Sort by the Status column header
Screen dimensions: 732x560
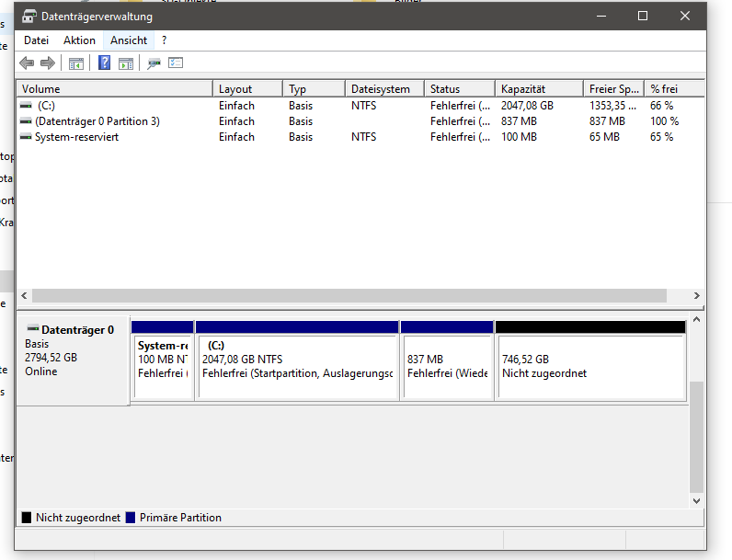460,88
